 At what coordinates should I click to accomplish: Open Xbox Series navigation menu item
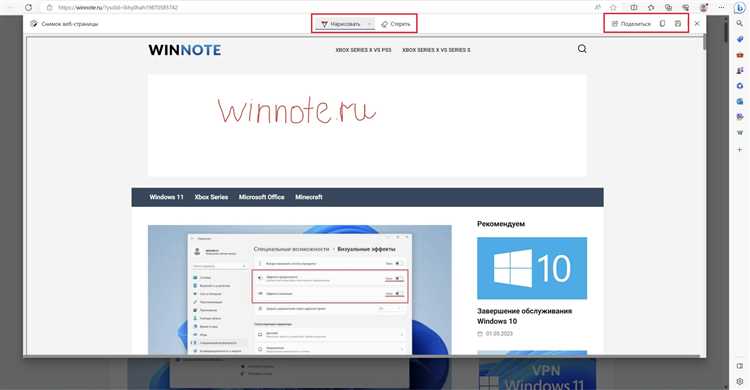[x=211, y=197]
